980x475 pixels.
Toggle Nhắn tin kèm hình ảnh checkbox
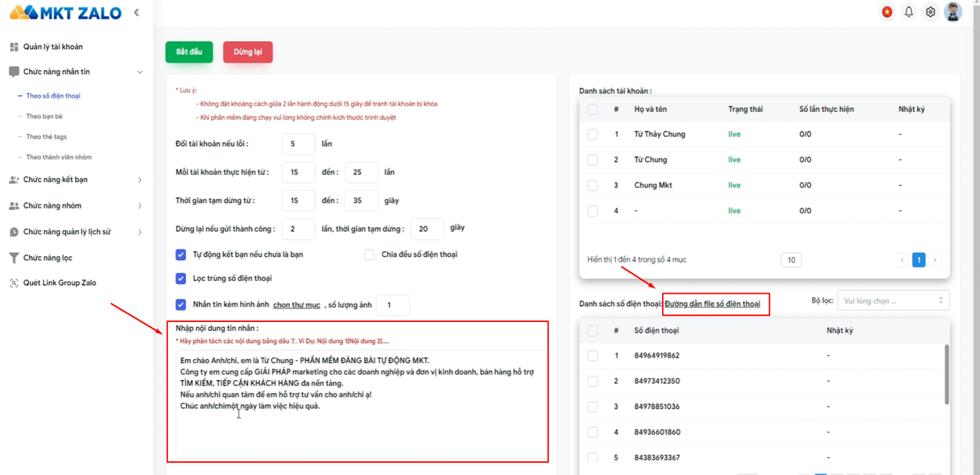[181, 304]
